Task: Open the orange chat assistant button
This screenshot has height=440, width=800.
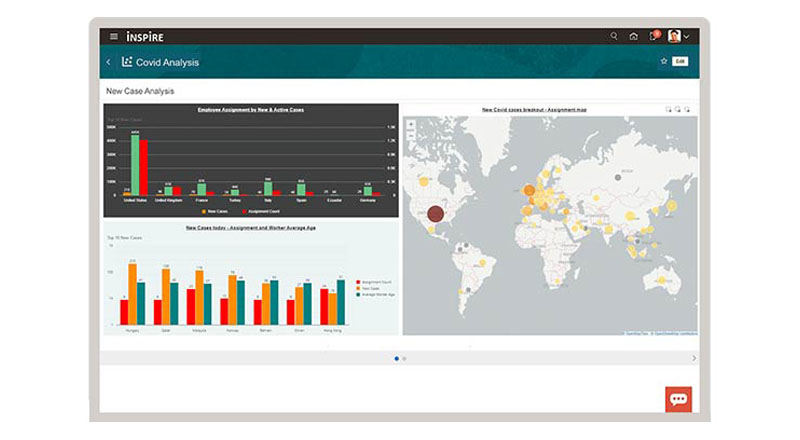Action: pyautogui.click(x=678, y=399)
